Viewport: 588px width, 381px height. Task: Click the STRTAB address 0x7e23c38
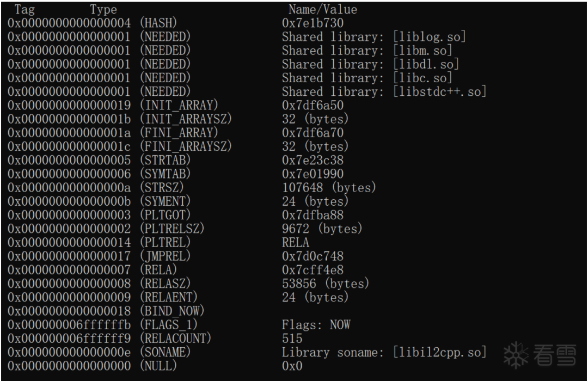click(313, 160)
